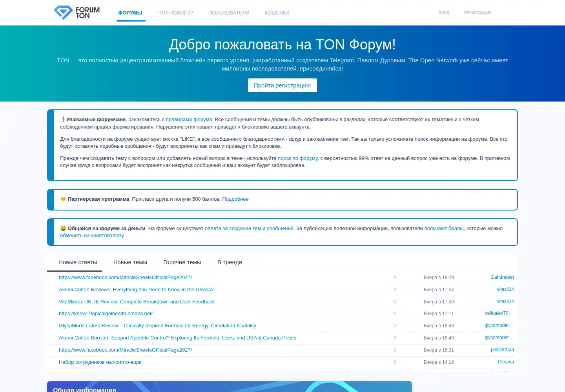Open Набор сотрудников на крипто-ворк topic

(x=100, y=362)
